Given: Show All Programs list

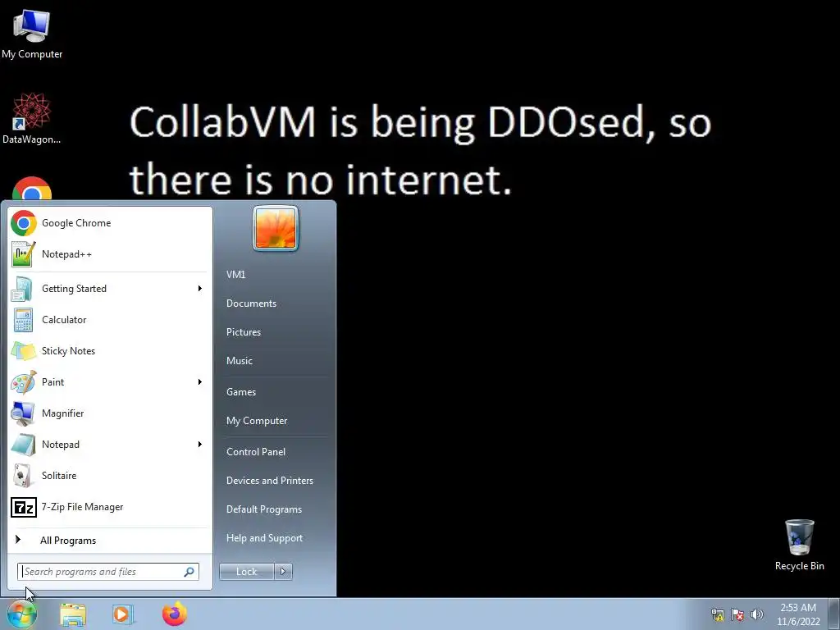Looking at the screenshot, I should coord(109,540).
